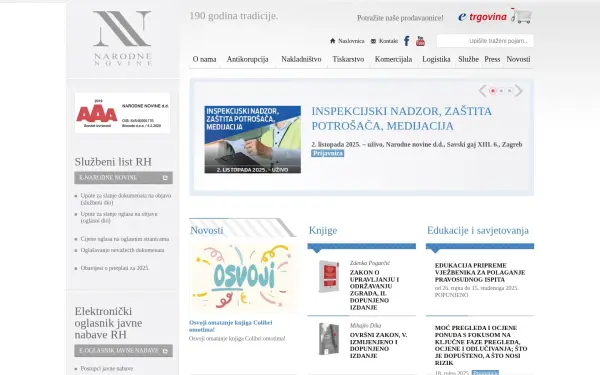Click the AAA bonitet certificate image
Screen dimensions: 600x375
(122, 113)
